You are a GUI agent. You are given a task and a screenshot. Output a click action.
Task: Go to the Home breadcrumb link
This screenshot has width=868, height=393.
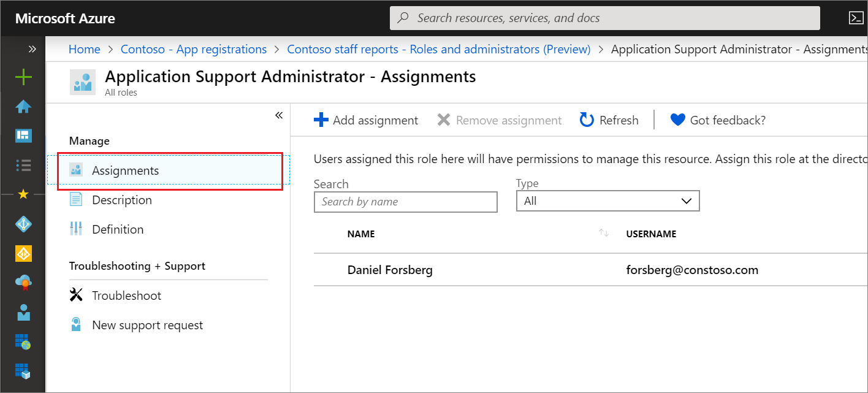(84, 50)
